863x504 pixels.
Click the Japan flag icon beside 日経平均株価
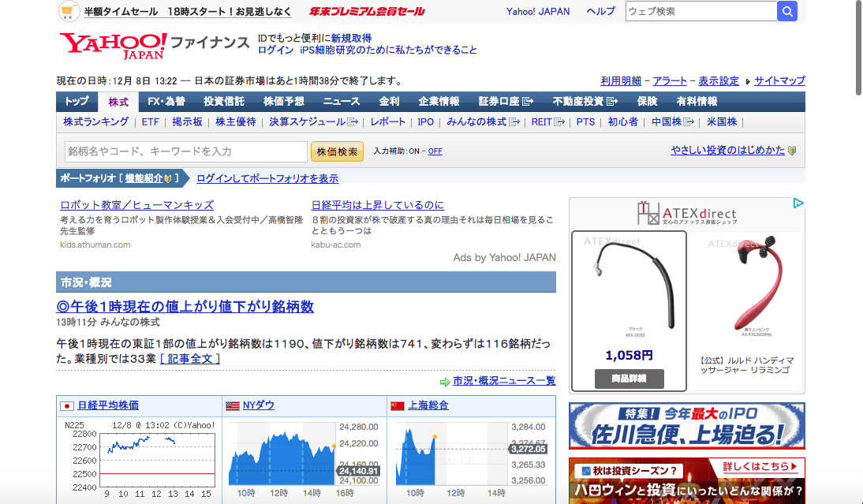[x=68, y=405]
